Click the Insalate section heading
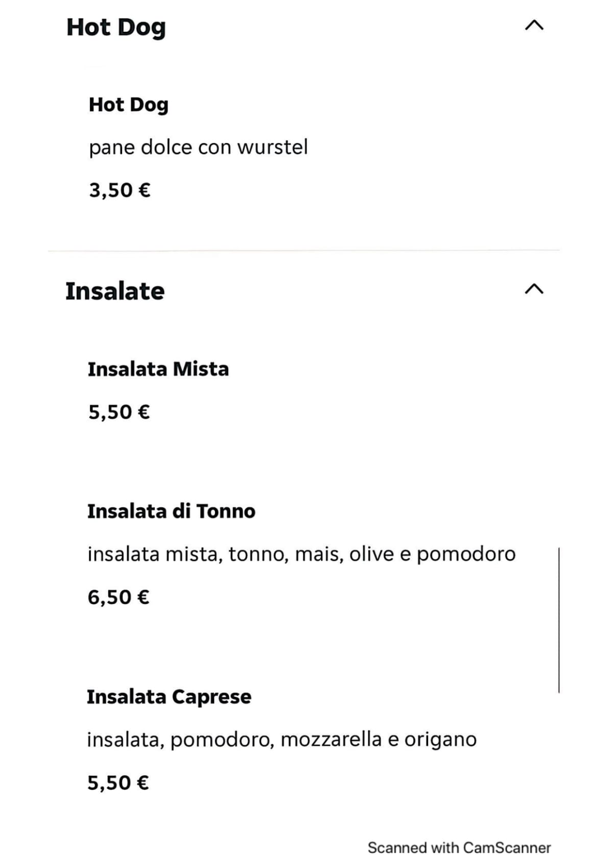 click(x=114, y=290)
